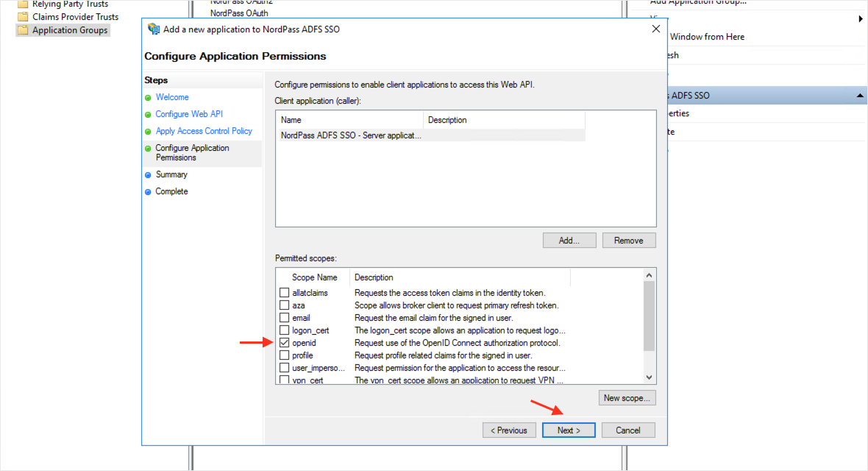Sort scopes by the scopes Description column
Screen dimensions: 868x471
tap(460, 277)
